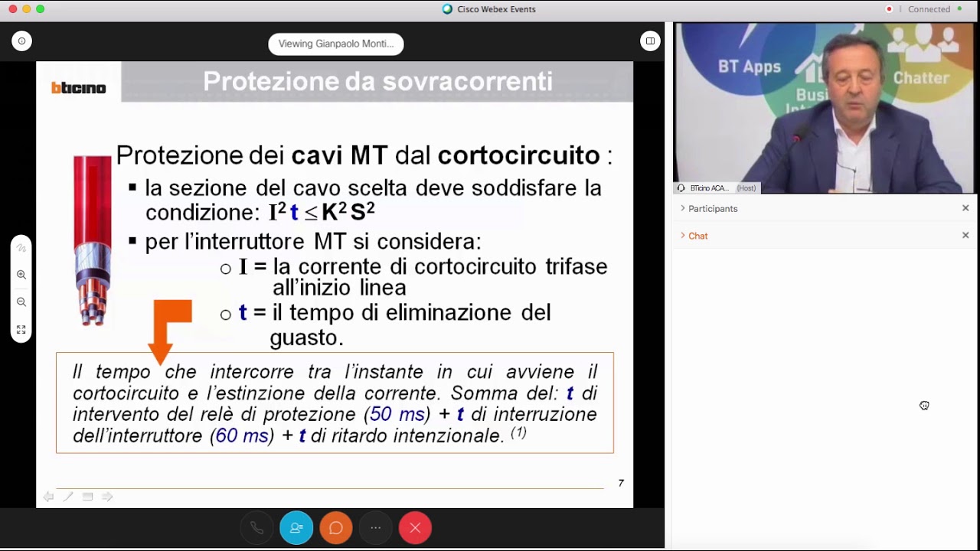
Task: Toggle the side panel layout icon
Action: pyautogui.click(x=650, y=41)
